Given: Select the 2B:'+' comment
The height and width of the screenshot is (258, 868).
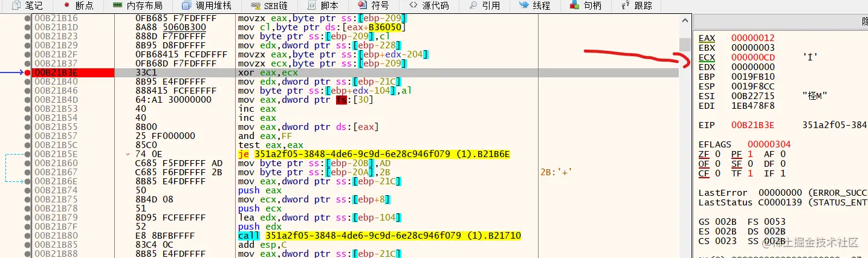Looking at the screenshot, I should [557, 172].
